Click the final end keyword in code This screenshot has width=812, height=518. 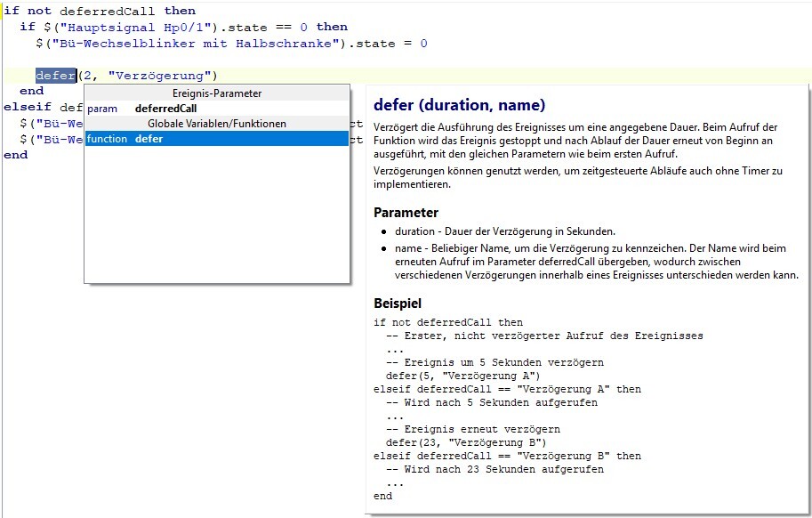(x=15, y=155)
